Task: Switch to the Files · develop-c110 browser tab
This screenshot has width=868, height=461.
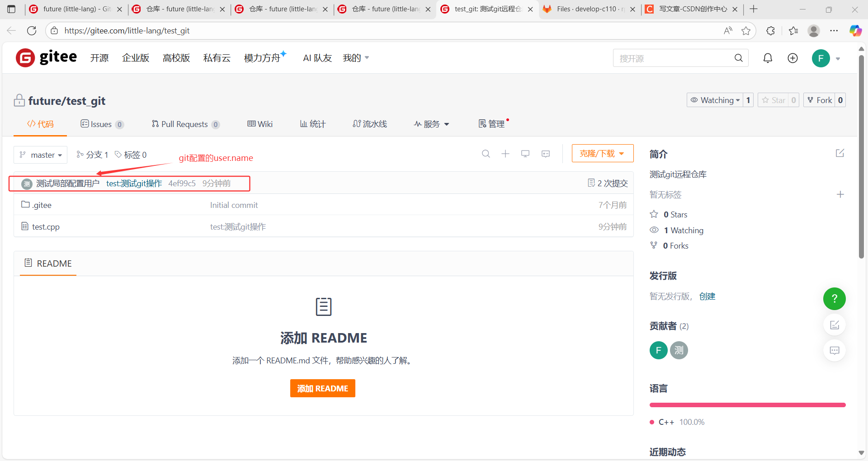Action: pos(590,9)
